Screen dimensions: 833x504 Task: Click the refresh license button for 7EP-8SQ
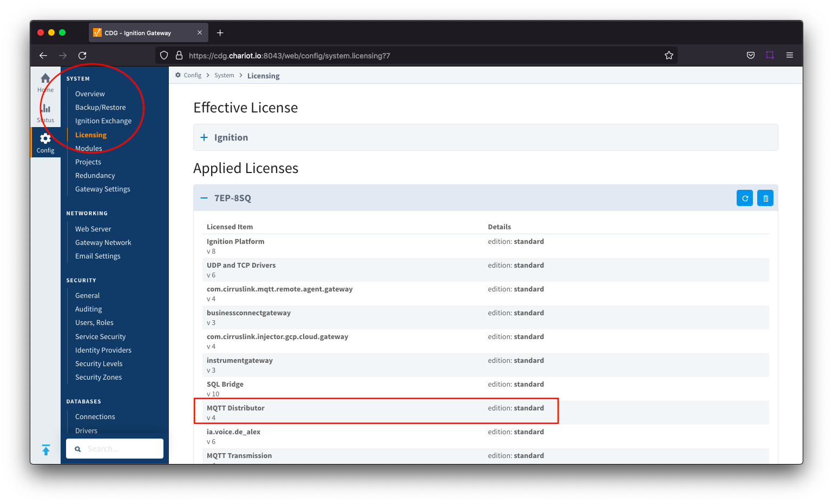click(x=745, y=198)
